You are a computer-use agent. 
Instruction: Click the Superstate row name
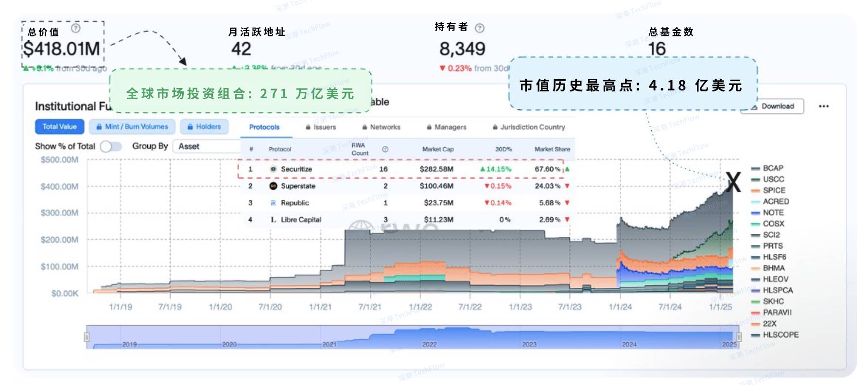[x=298, y=186]
